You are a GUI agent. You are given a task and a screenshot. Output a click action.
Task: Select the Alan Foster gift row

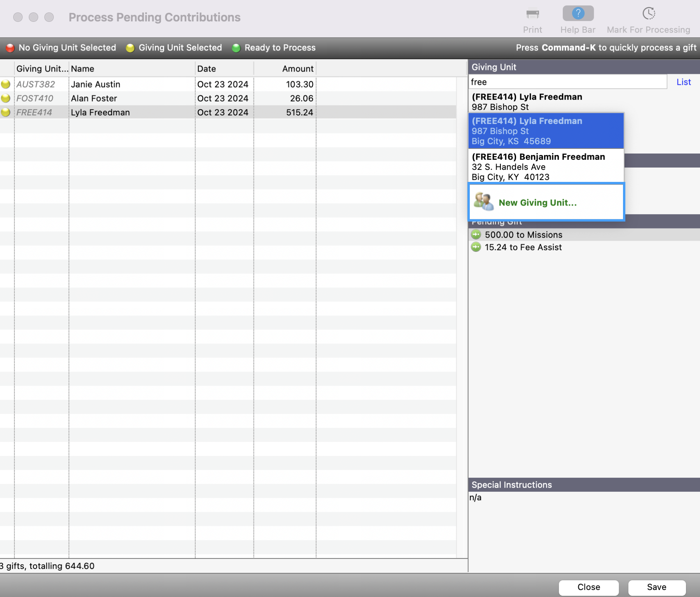coord(132,98)
